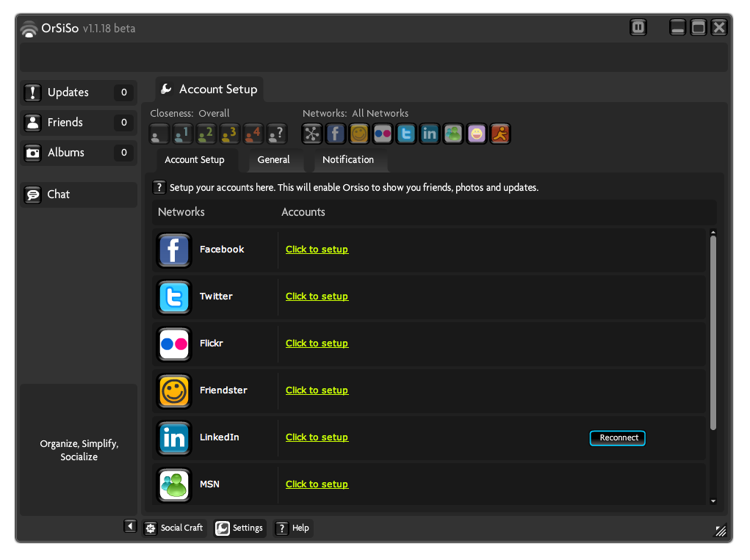Click the OrSiSo logo in the title bar
Image resolution: width=750 pixels, height=560 pixels.
[29, 29]
